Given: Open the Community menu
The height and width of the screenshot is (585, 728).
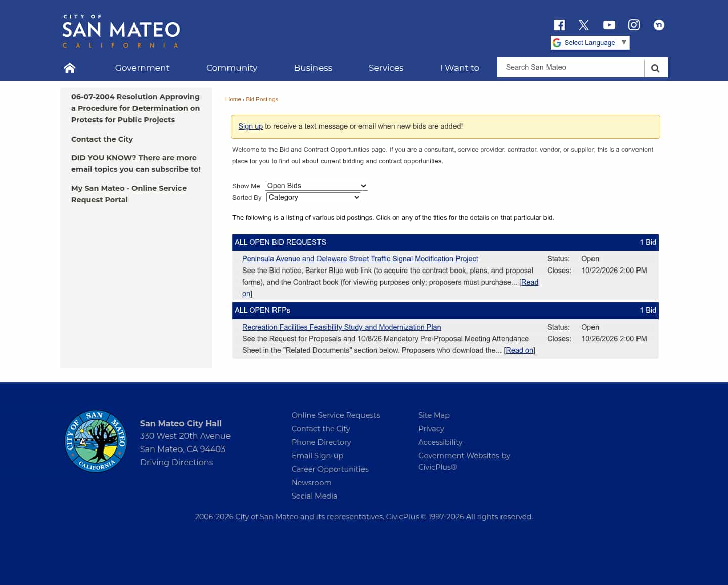Looking at the screenshot, I should (232, 68).
